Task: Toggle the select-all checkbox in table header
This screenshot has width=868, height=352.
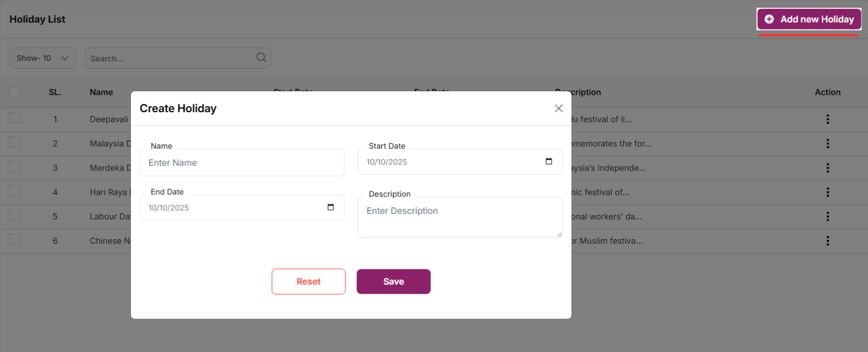Action: [x=15, y=92]
